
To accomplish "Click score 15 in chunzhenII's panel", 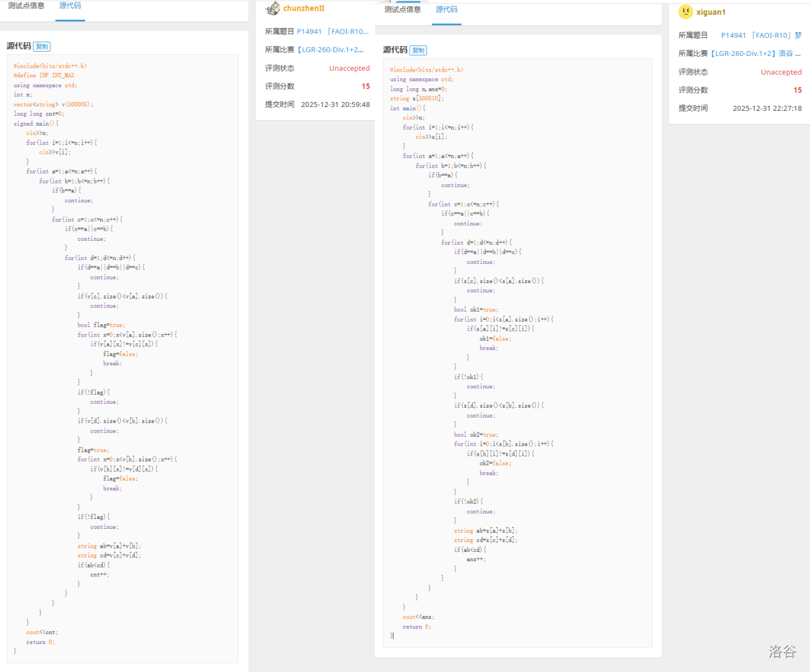I will (365, 86).
